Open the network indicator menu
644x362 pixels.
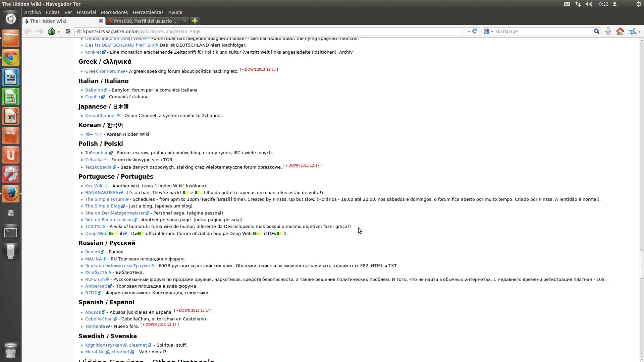click(x=578, y=4)
